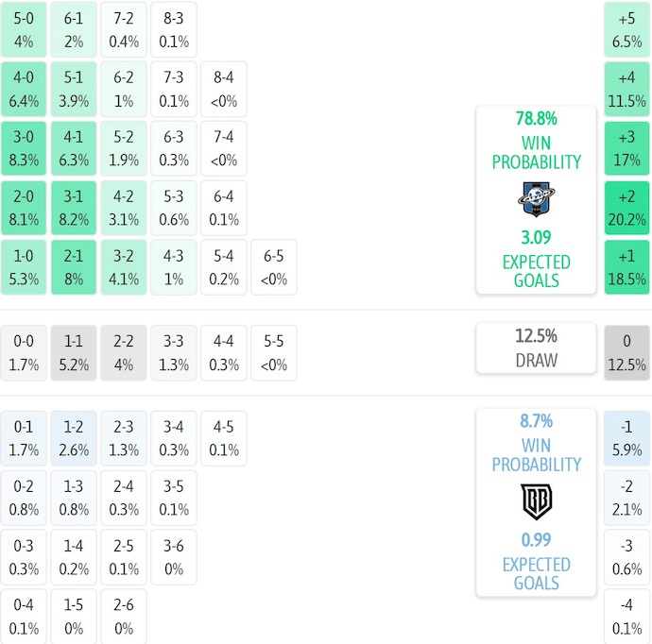Click the 1-2 away win cell

(x=74, y=439)
